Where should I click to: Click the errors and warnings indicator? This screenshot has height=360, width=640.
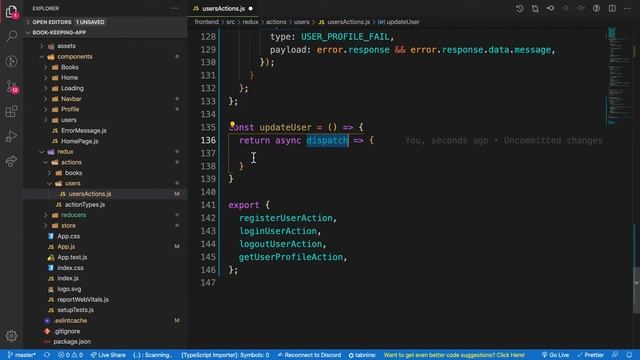pyautogui.click(x=70, y=355)
